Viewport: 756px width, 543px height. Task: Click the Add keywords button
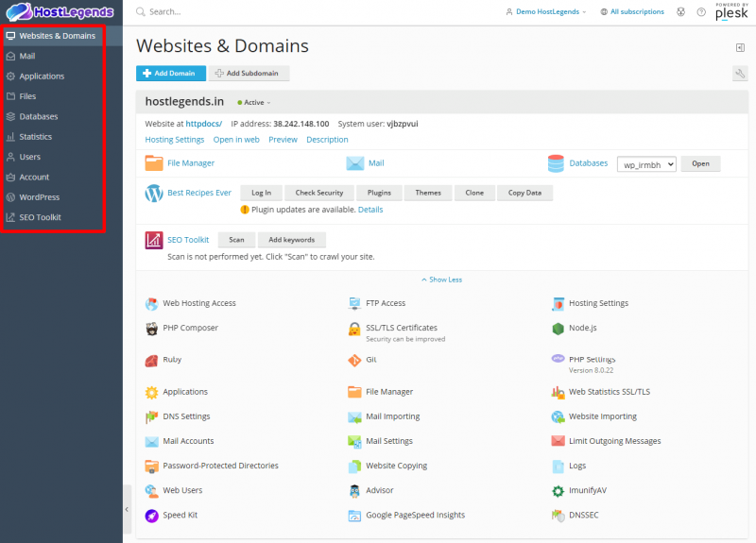click(x=292, y=240)
